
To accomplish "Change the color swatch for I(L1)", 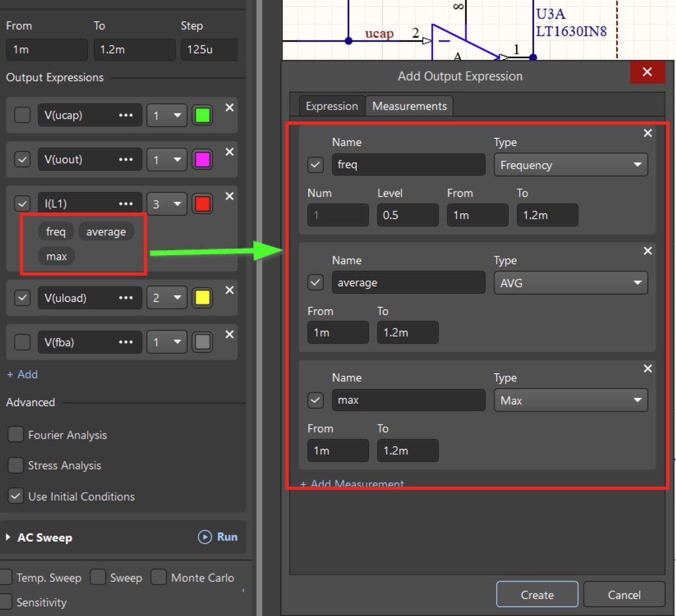I will click(x=202, y=204).
